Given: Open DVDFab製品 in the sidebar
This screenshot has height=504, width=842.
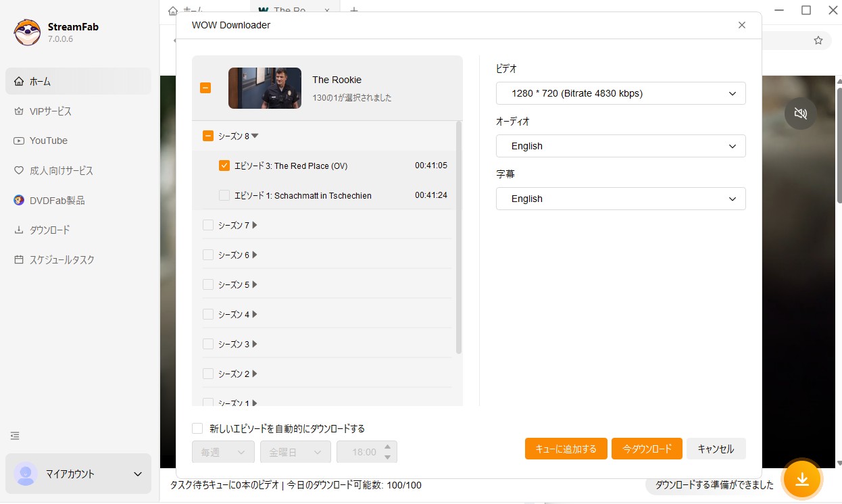Looking at the screenshot, I should pos(57,200).
